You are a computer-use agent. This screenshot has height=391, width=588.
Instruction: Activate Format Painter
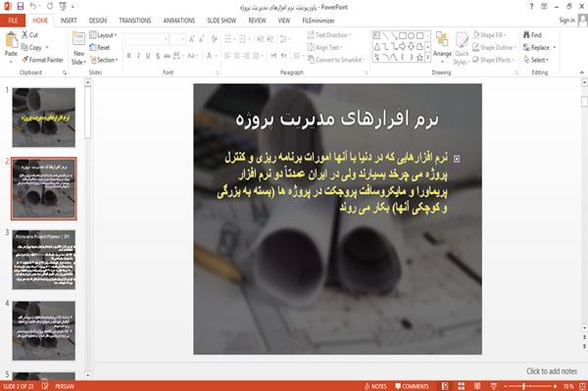coord(42,60)
